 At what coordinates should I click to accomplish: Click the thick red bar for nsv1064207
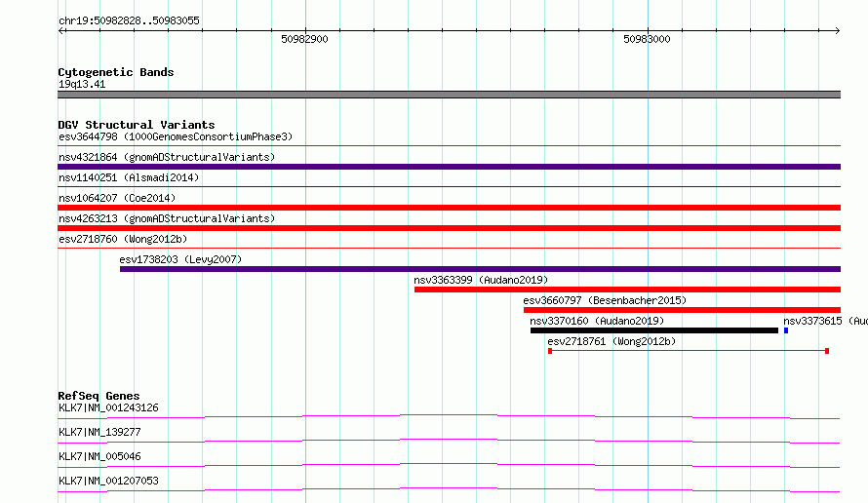tap(449, 208)
